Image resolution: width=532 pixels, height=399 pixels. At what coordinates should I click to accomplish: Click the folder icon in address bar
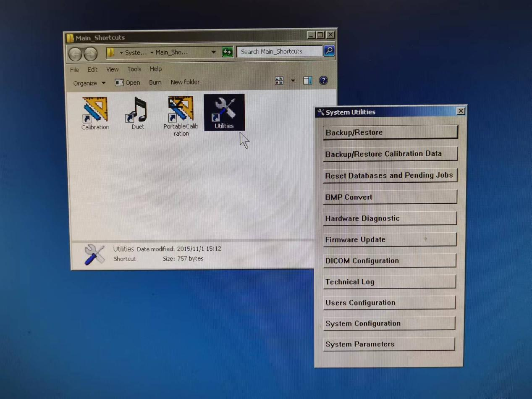pyautogui.click(x=111, y=52)
